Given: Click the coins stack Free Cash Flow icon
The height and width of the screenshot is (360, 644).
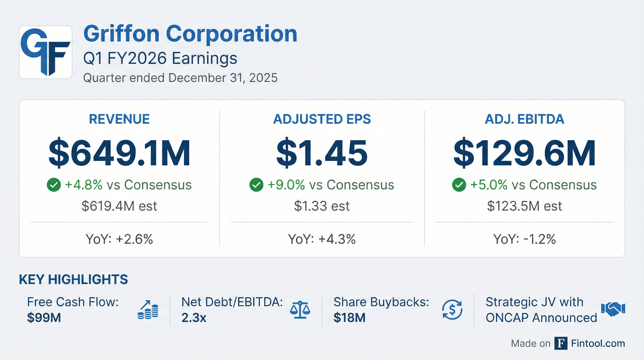Looking at the screenshot, I should (x=148, y=310).
